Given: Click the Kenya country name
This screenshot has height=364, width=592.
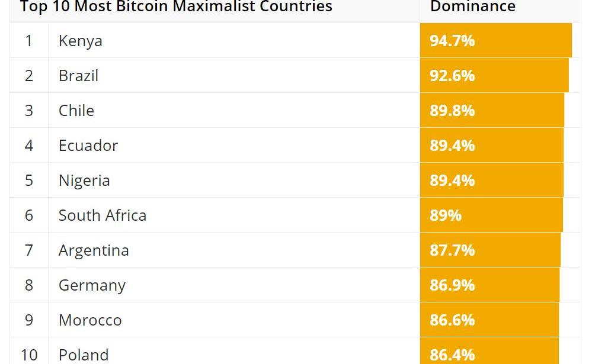Looking at the screenshot, I should [x=81, y=41].
